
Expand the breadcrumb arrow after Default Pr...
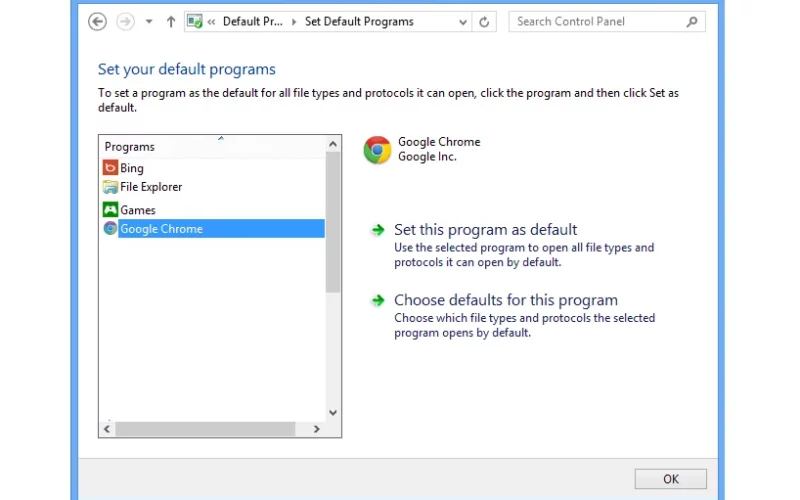pyautogui.click(x=294, y=21)
